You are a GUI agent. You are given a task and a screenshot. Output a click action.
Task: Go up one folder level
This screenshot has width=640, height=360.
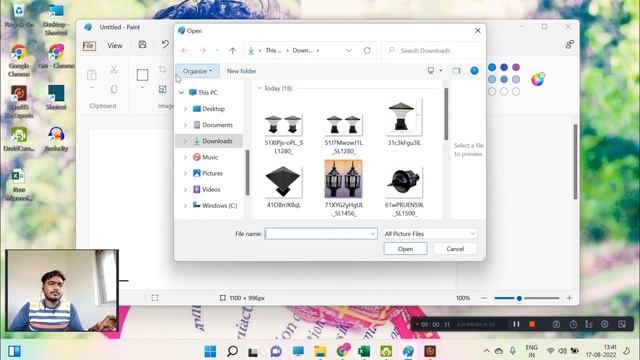click(232, 51)
